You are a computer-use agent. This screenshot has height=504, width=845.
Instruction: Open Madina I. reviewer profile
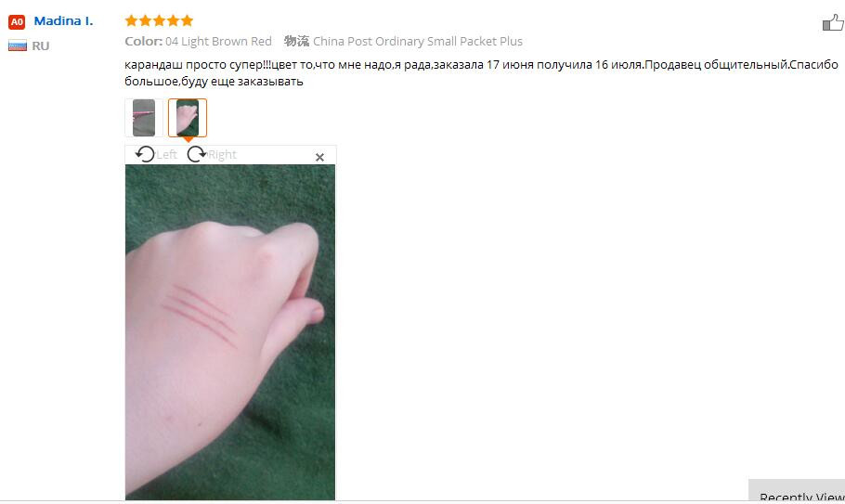pos(63,21)
